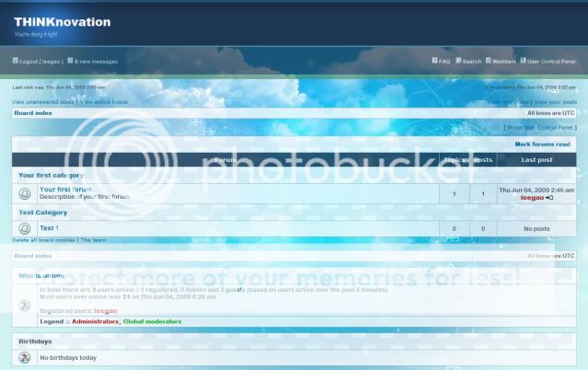This screenshot has width=588, height=370.
Task: Click the Members icon in header
Action: pyautogui.click(x=489, y=61)
